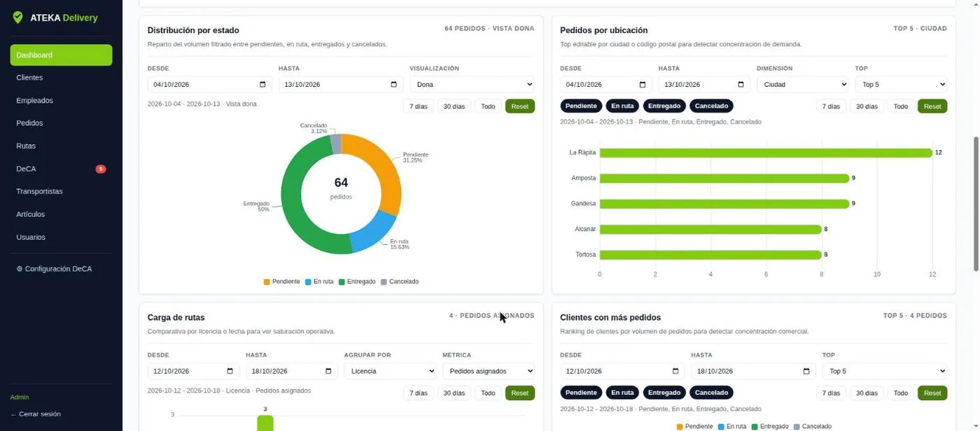This screenshot has width=980, height=431.
Task: Open the Top 5 dropdown in Pedidos por ubicación
Action: [901, 85]
